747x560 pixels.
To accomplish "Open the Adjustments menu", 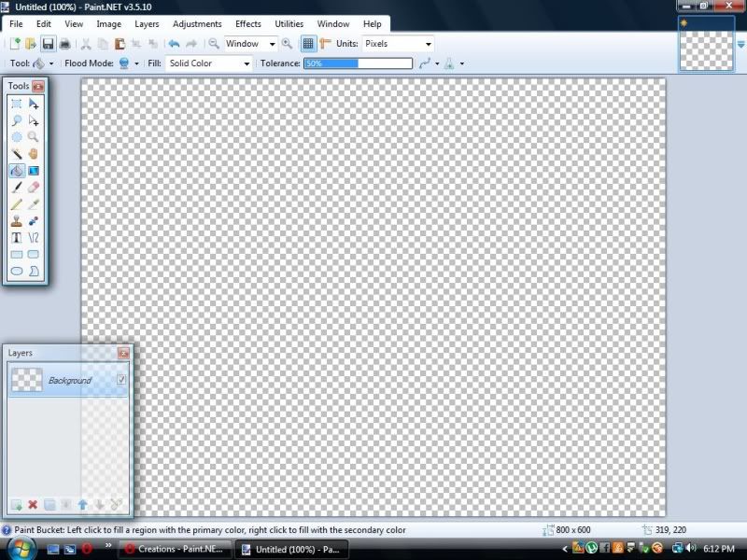I will click(x=197, y=24).
